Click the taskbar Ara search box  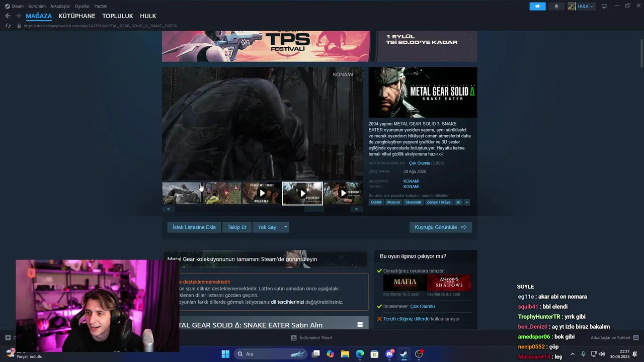271,354
